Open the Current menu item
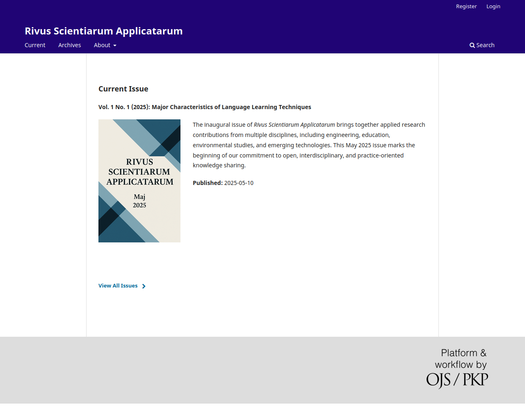This screenshot has height=420, width=525. pyautogui.click(x=35, y=45)
